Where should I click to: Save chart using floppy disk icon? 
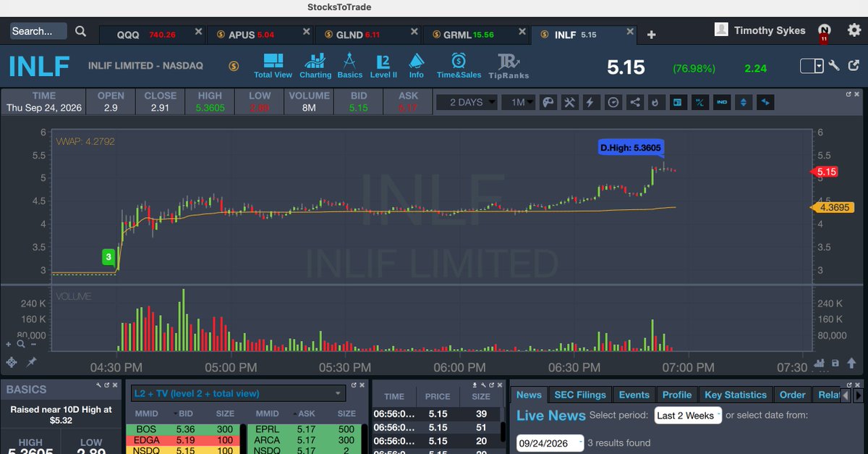click(x=835, y=363)
